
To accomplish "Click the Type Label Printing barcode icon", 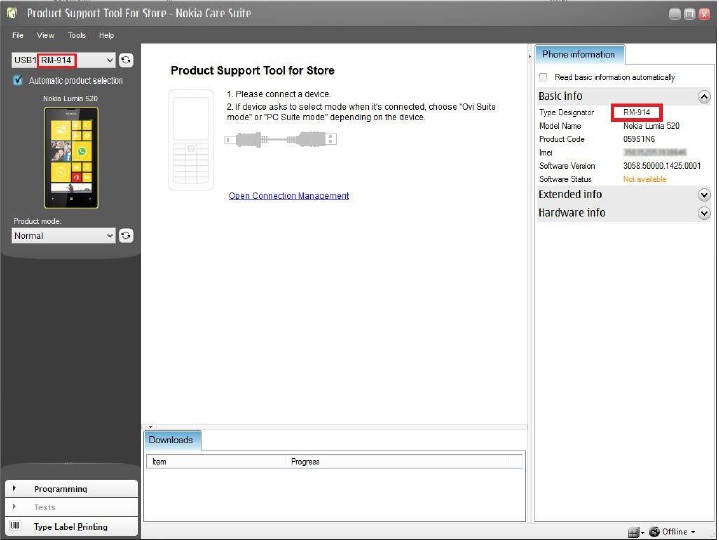I will 15,526.
